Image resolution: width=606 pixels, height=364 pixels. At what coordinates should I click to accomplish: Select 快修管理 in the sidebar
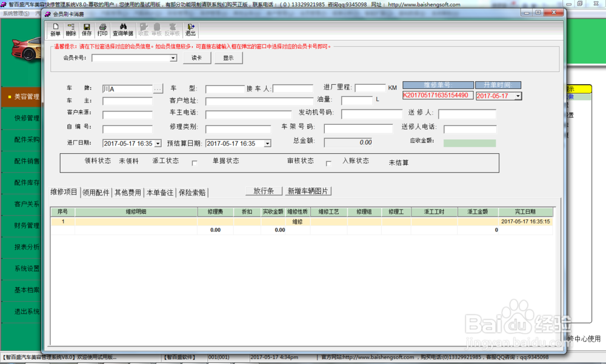(x=22, y=118)
